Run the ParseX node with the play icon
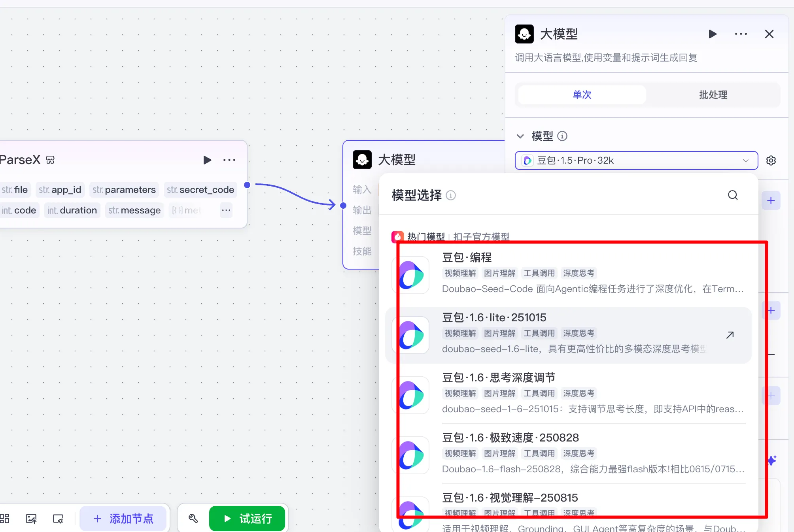Screen dimensions: 794x532 pyautogui.click(x=207, y=160)
